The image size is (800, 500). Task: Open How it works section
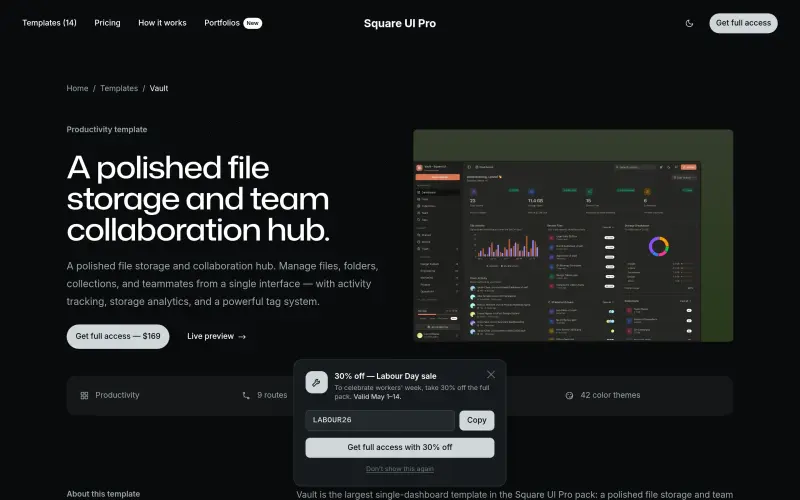[x=162, y=23]
